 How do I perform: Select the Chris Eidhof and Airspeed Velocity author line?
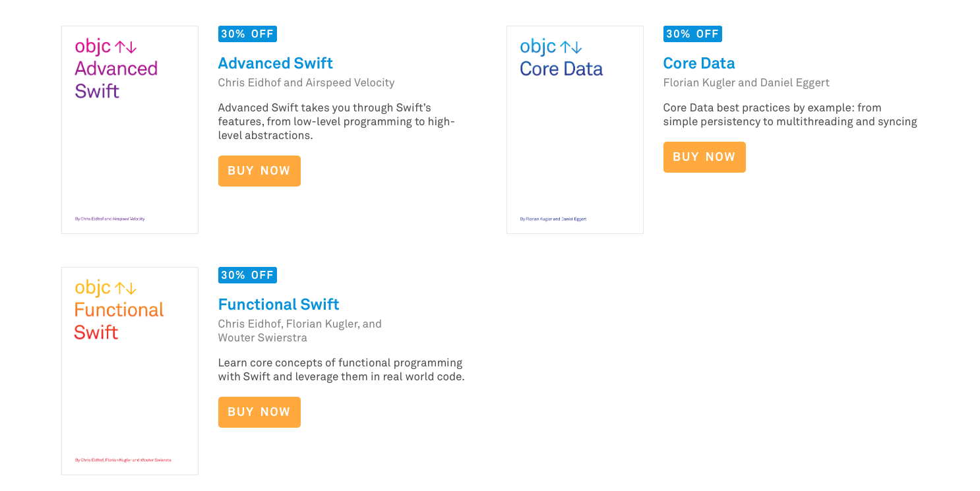pos(306,83)
